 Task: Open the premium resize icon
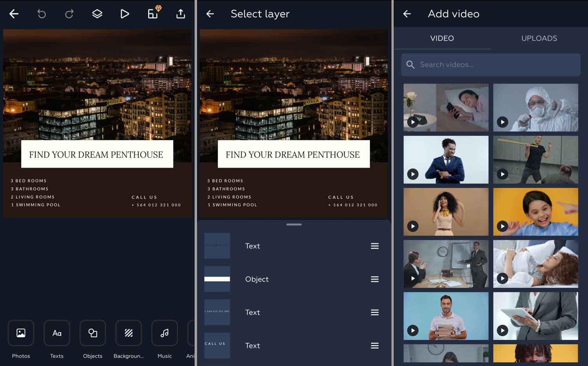click(x=154, y=13)
